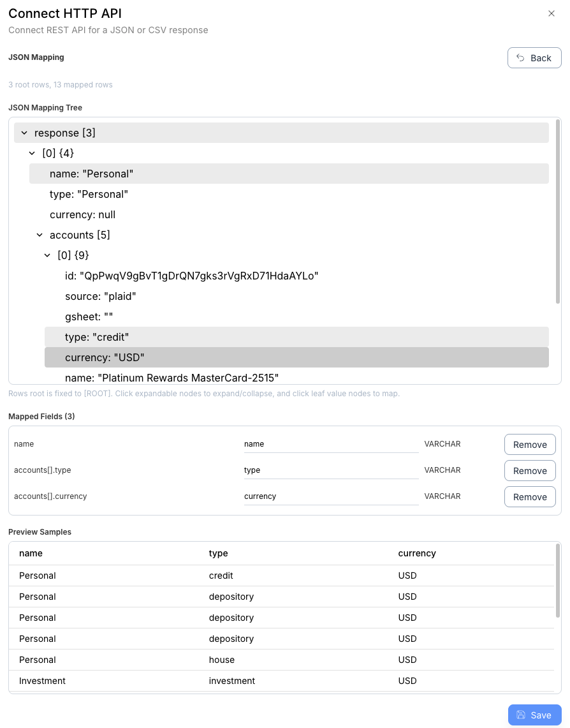Click the Save button
570x728 pixels.
click(534, 715)
